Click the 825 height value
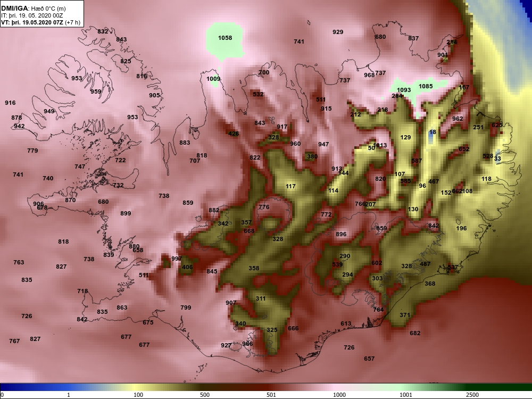Screen dimensions: 532x399 (126, 61)
